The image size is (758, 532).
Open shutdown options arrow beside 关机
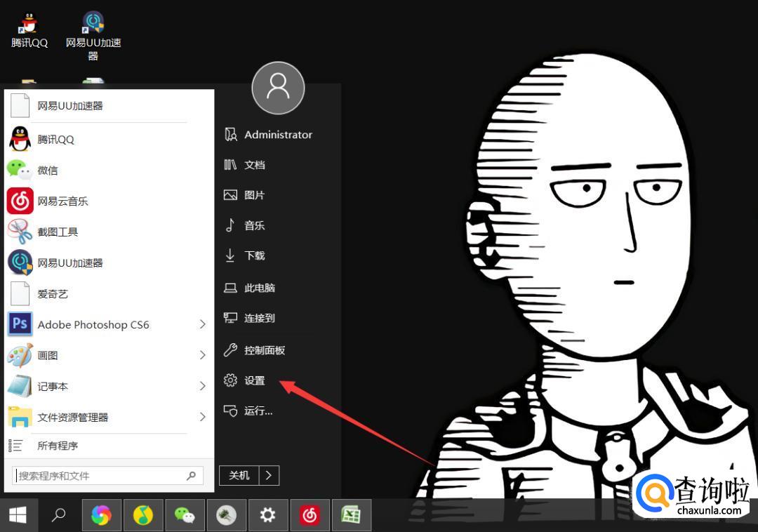[270, 475]
